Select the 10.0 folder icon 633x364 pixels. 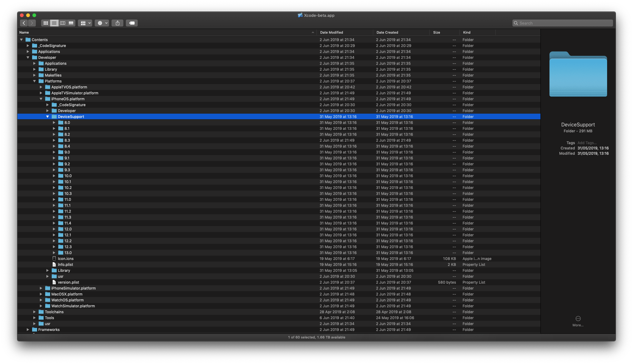point(61,176)
